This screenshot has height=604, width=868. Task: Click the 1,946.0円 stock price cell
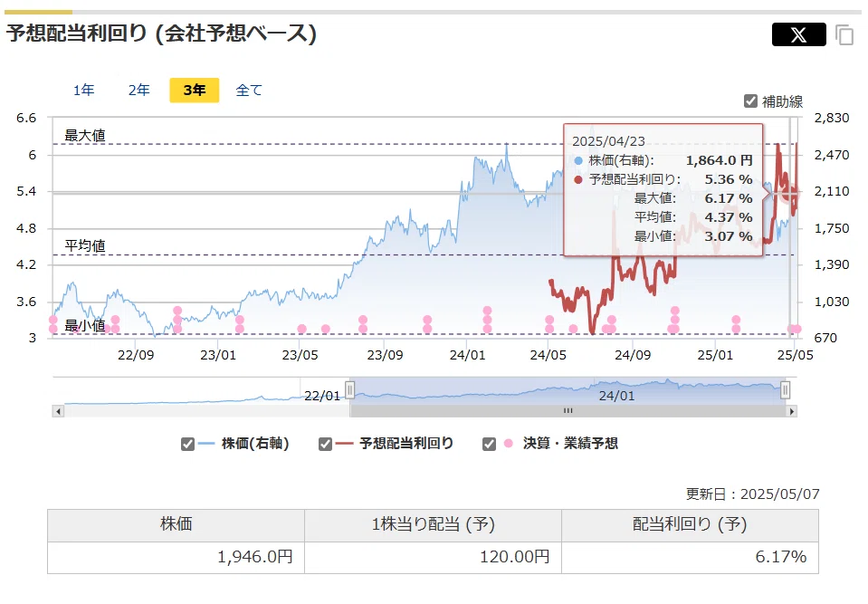[176, 557]
